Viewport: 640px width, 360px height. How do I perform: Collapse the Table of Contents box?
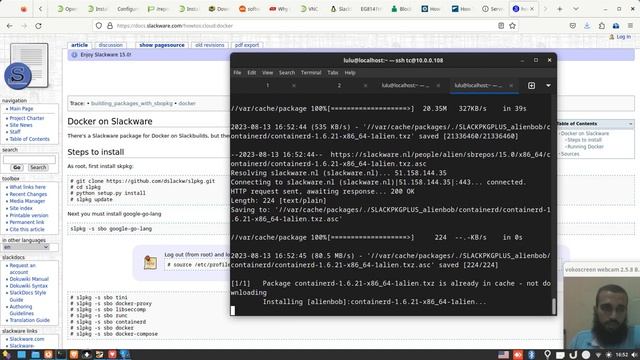(x=630, y=124)
